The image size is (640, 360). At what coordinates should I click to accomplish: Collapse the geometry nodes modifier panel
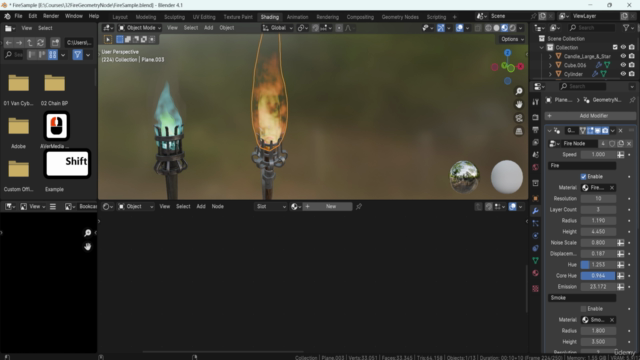[x=549, y=131]
